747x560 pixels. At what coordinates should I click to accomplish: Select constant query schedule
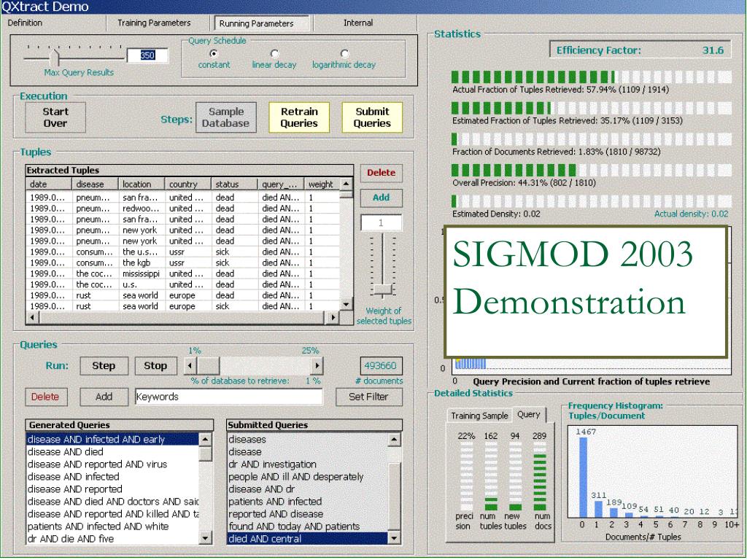coord(214,54)
